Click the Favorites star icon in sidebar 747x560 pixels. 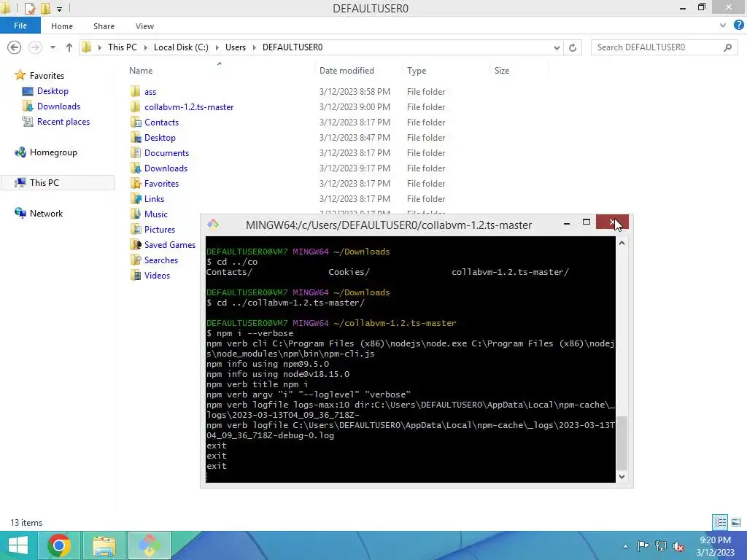(20, 75)
